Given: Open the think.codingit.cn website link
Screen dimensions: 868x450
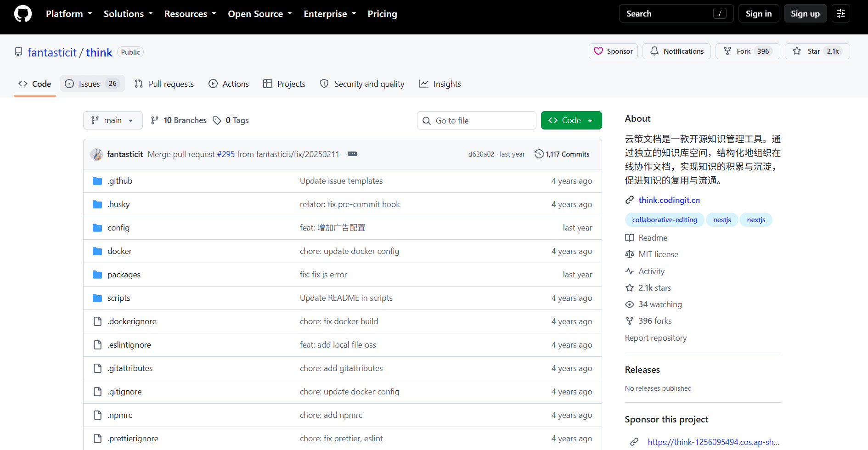Looking at the screenshot, I should click(x=669, y=200).
